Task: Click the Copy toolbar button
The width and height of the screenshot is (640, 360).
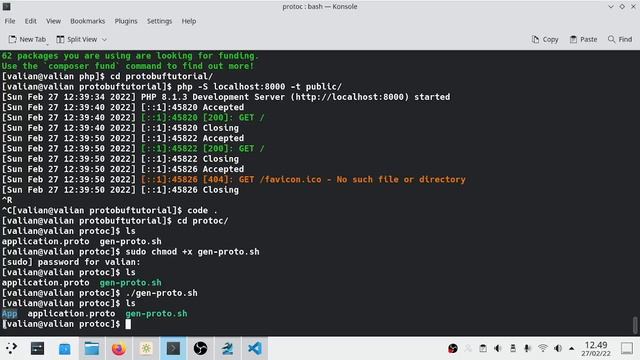Action: click(545, 39)
